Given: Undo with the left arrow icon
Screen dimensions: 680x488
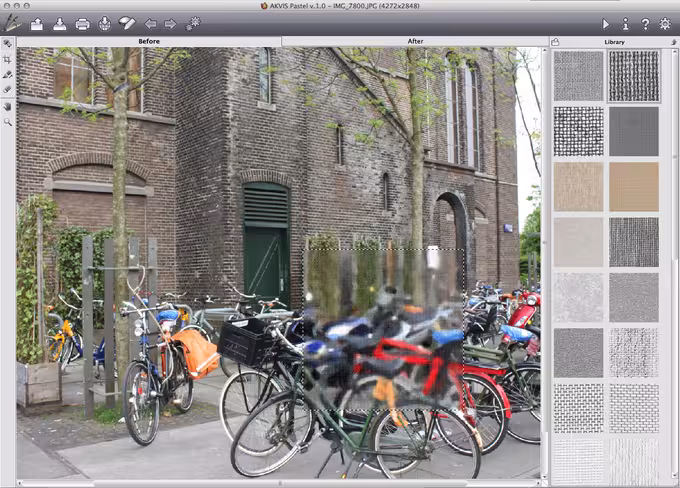Looking at the screenshot, I should click(x=150, y=24).
